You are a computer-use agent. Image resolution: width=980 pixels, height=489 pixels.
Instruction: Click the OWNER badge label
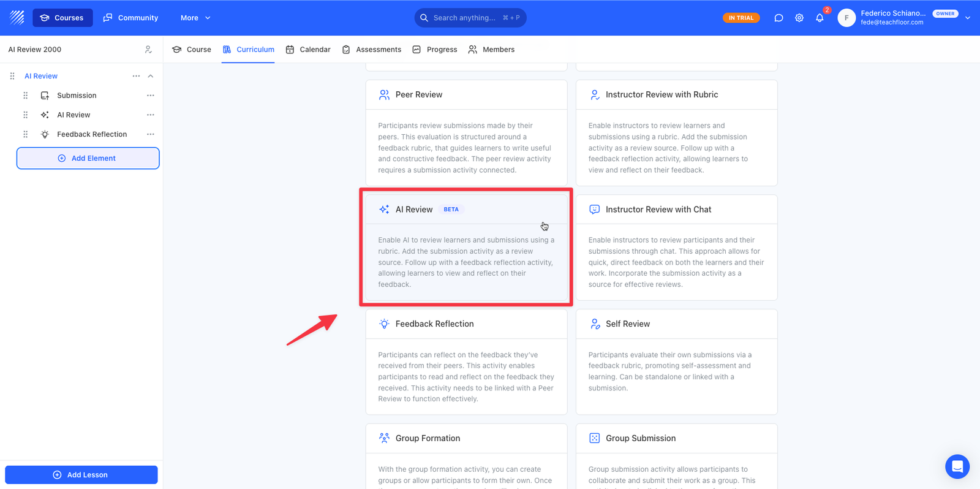tap(945, 13)
